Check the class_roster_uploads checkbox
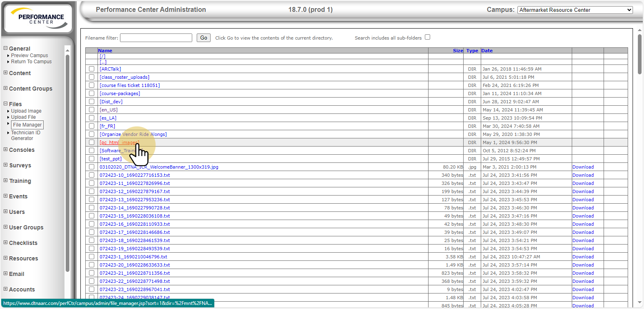 (x=92, y=77)
